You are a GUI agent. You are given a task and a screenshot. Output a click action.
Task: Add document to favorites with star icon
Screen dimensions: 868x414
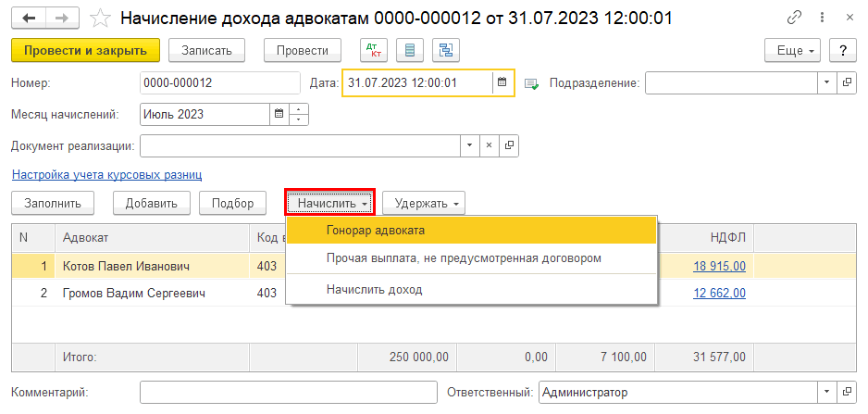pos(104,19)
